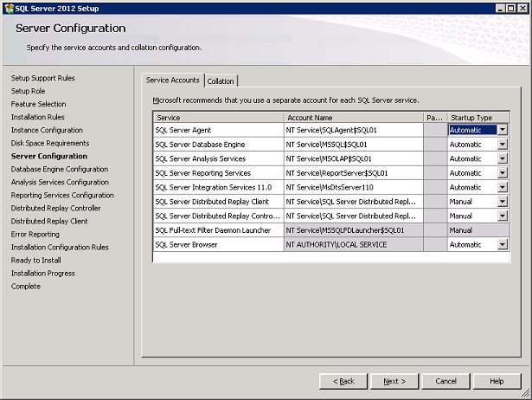Open Startup Type dropdown for SQL Server Database Engine
Viewport: 532px width, 400px height.
coord(503,145)
